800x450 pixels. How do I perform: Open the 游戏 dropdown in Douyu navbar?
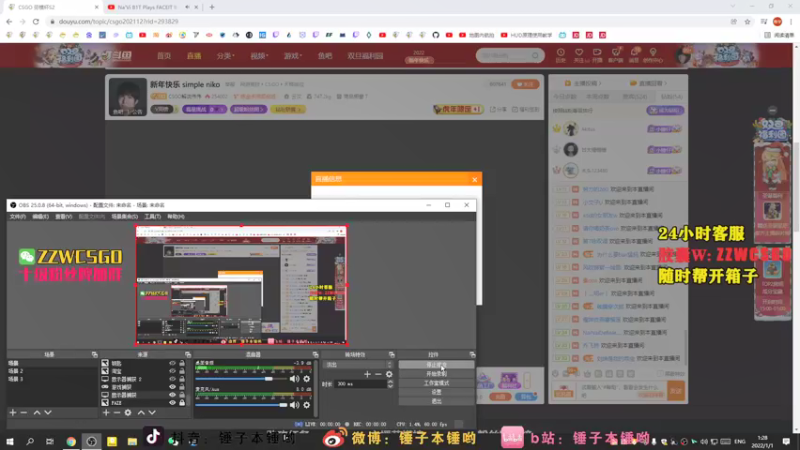click(293, 56)
